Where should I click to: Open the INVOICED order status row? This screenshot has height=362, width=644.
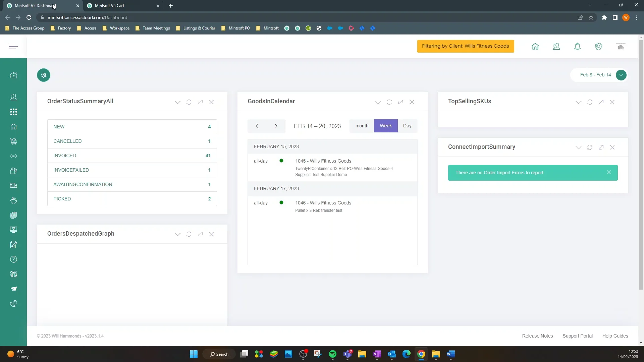(x=132, y=156)
